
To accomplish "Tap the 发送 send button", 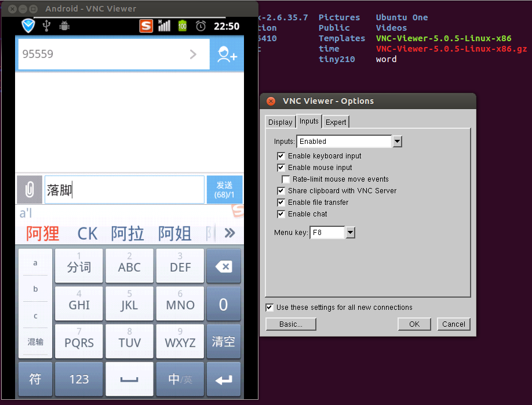I will 225,190.
